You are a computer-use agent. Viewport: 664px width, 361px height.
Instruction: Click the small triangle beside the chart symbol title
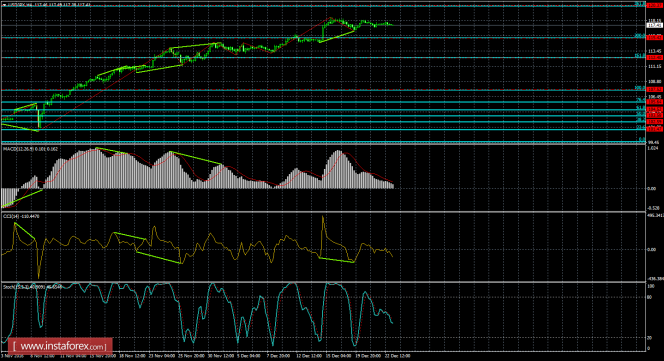click(4, 4)
